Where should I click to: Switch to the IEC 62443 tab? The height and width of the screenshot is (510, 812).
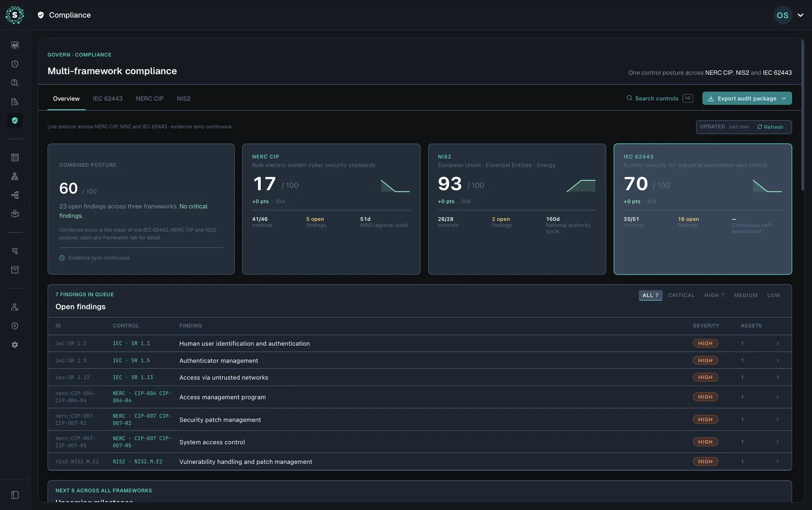click(x=108, y=99)
